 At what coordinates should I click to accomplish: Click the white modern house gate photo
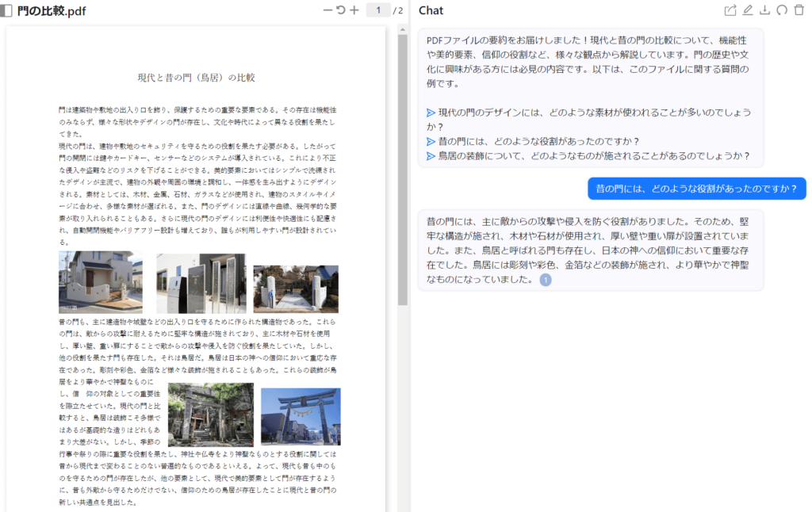coord(101,282)
